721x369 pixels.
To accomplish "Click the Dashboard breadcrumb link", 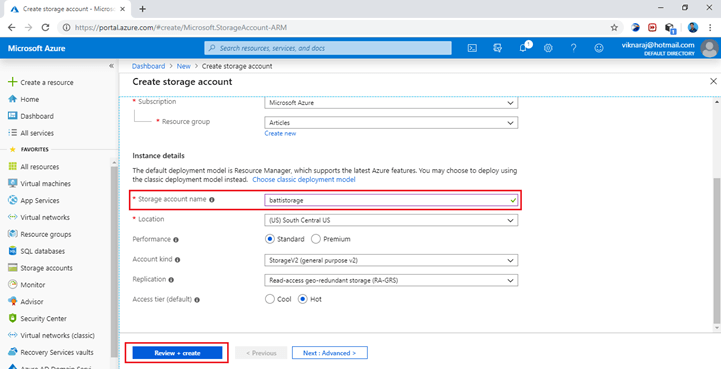I will [149, 66].
